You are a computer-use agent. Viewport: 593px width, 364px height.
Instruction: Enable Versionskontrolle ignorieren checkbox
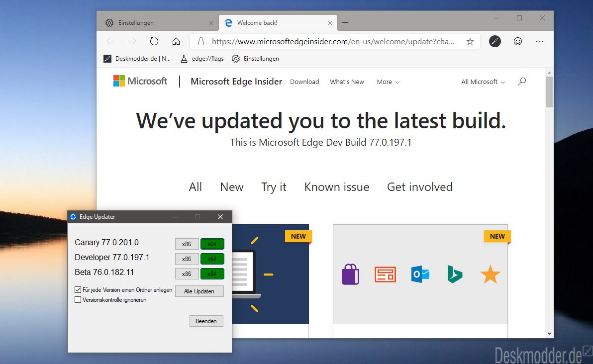click(78, 300)
